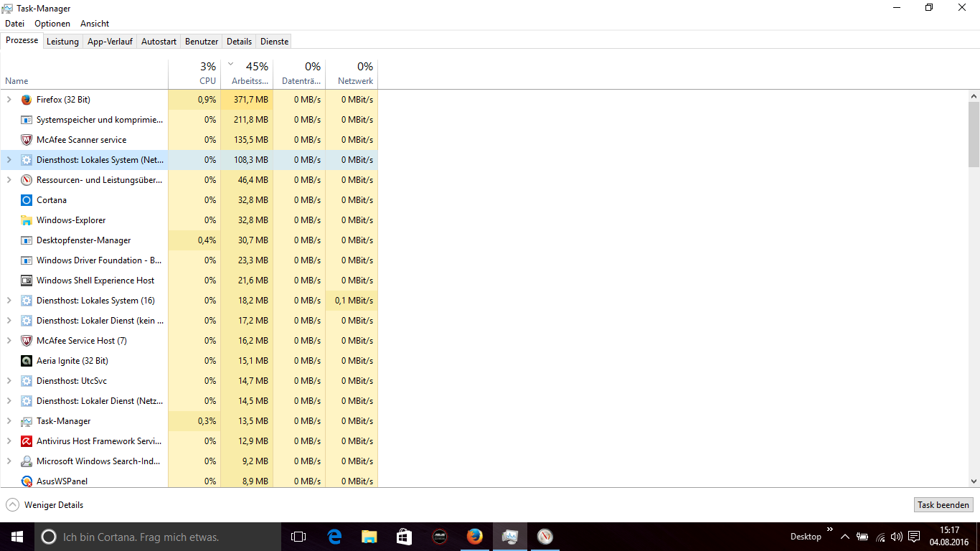Open the Datei menu
980x551 pixels.
[x=14, y=24]
